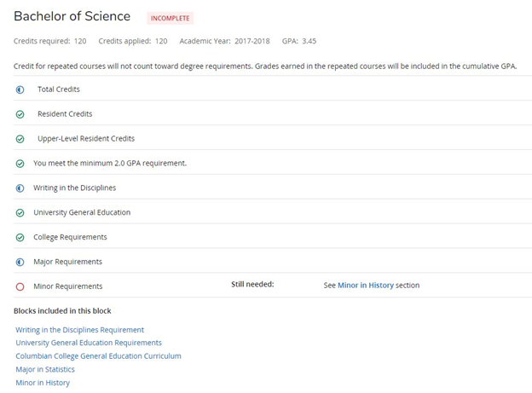Viewport: 532px width, 393px height.
Task: Click the University General Education row label
Action: click(82, 212)
